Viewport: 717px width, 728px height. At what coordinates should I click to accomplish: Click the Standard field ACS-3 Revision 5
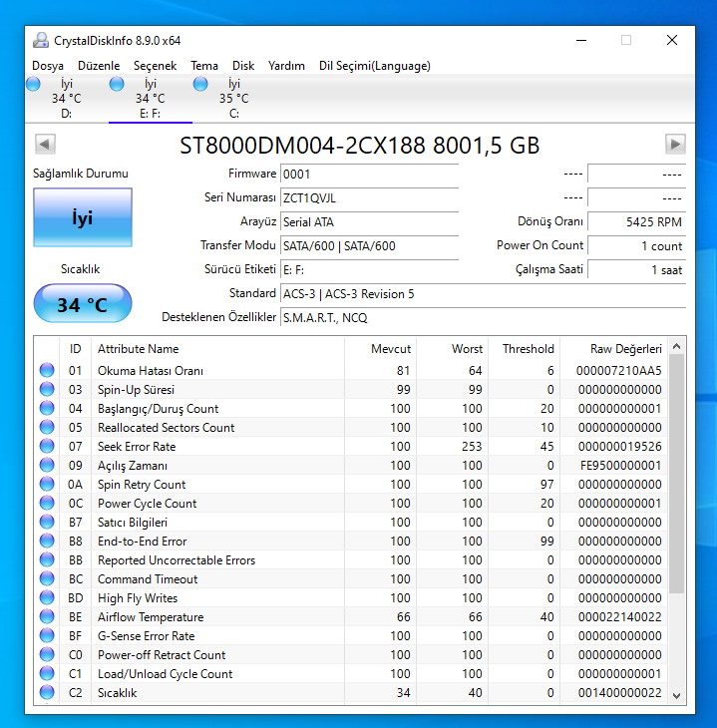tap(483, 294)
